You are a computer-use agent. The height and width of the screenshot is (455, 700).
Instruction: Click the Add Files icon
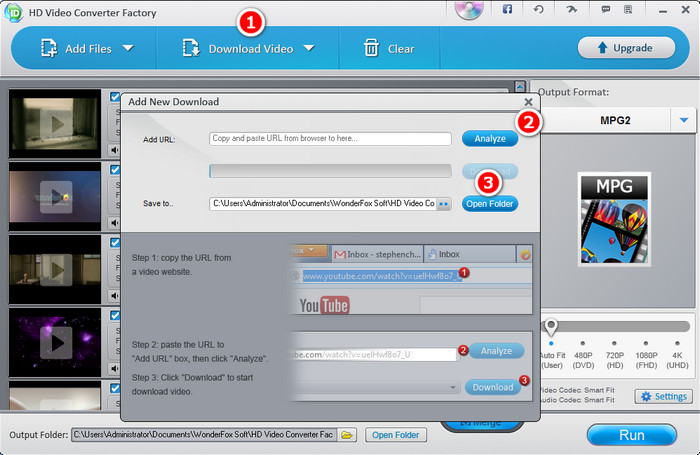(x=49, y=48)
